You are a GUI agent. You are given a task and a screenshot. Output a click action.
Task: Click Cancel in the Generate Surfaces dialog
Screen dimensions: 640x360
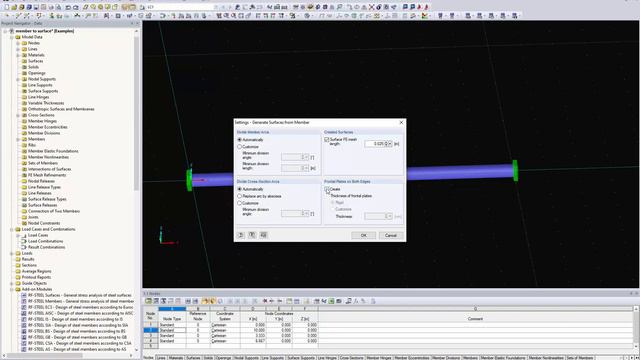(391, 236)
